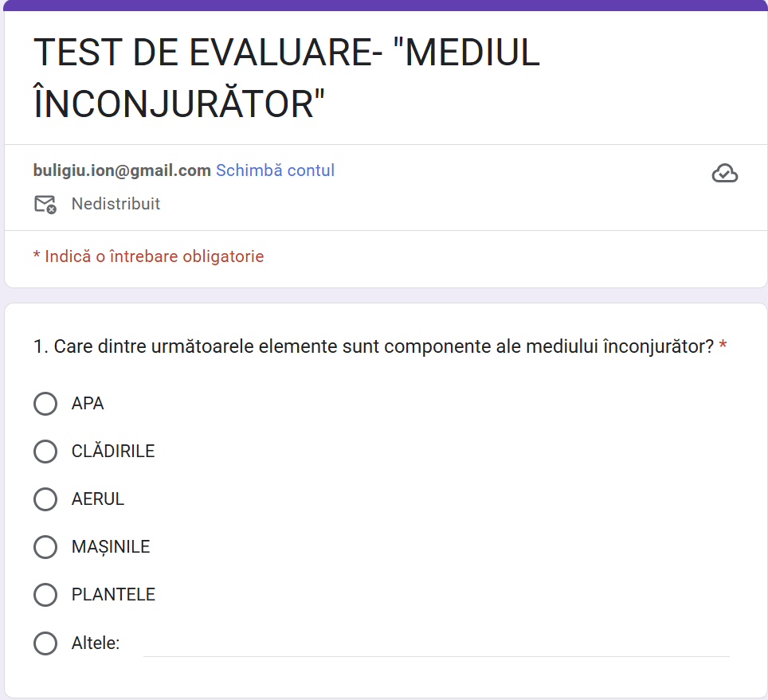768x700 pixels.
Task: Select the APA radio button
Action: pyautogui.click(x=45, y=404)
